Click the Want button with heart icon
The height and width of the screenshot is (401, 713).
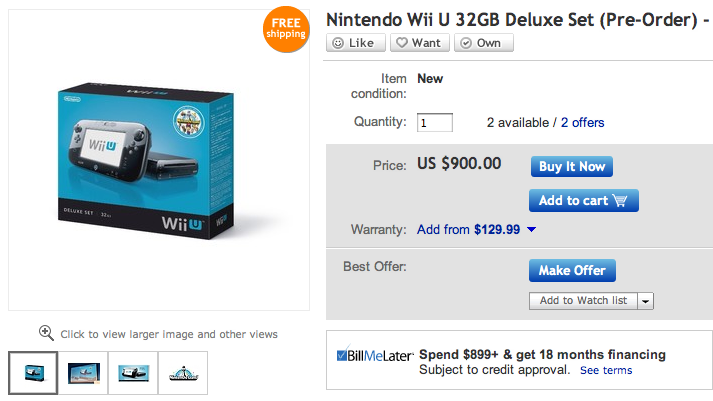[418, 43]
